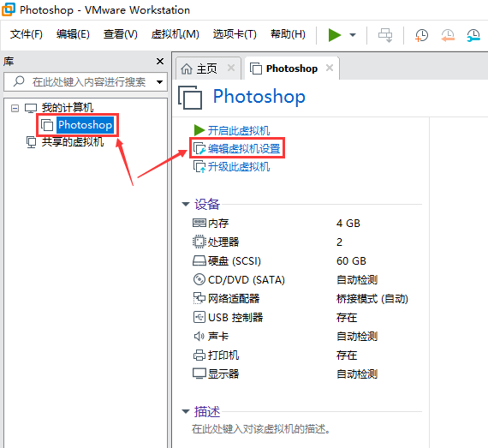
Task: Click the home icon on 主页 tab
Action: pyautogui.click(x=187, y=69)
